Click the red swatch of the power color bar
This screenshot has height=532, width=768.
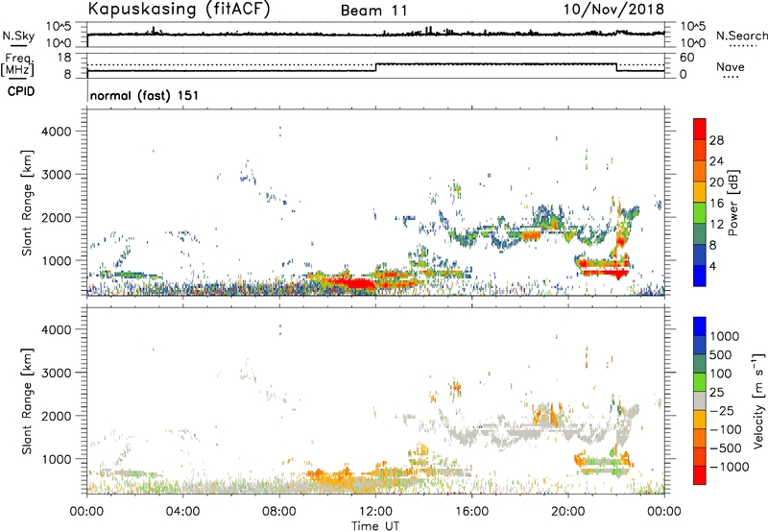pyautogui.click(x=700, y=129)
